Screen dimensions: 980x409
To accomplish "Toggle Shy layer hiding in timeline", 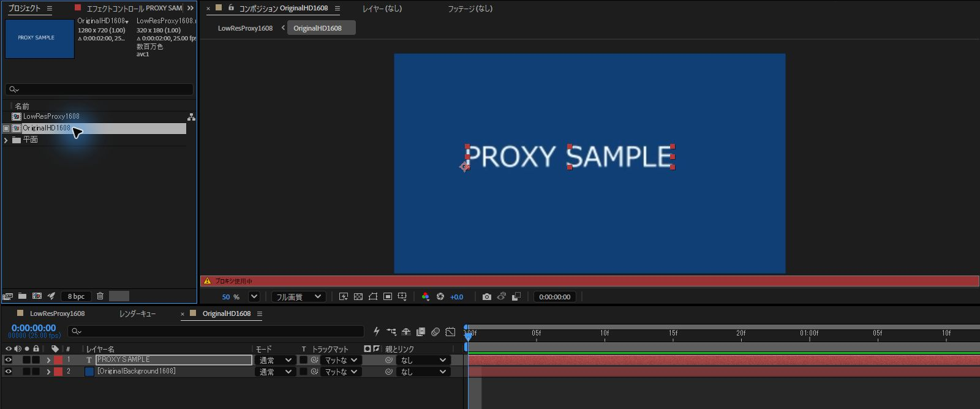I will pyautogui.click(x=406, y=332).
